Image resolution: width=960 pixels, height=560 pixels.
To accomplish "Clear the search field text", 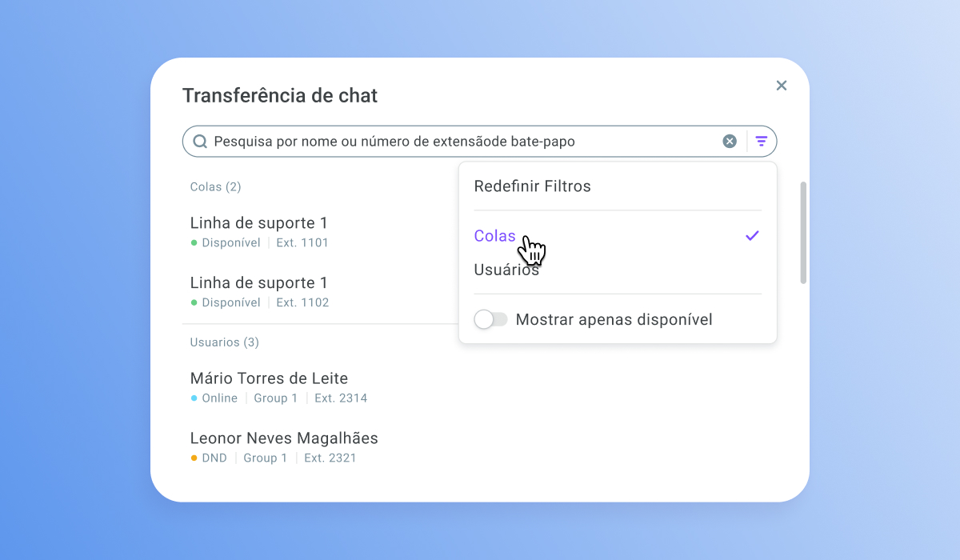I will (x=730, y=142).
